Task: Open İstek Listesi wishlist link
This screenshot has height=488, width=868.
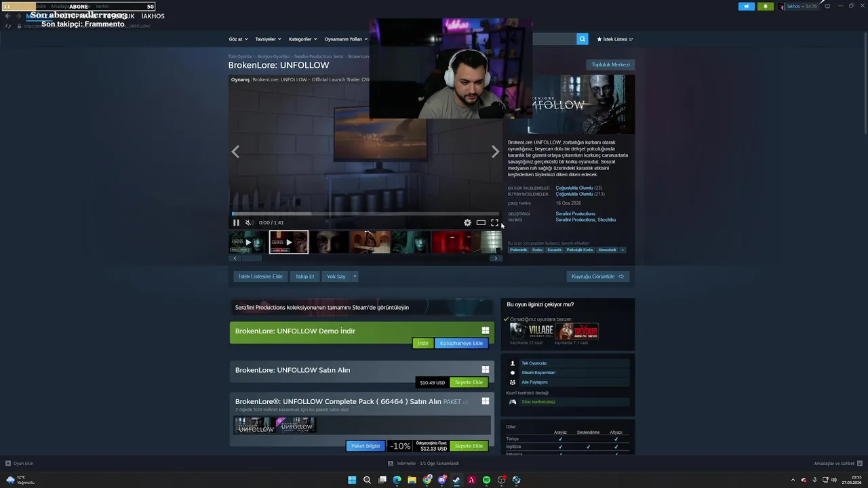Action: coord(615,39)
